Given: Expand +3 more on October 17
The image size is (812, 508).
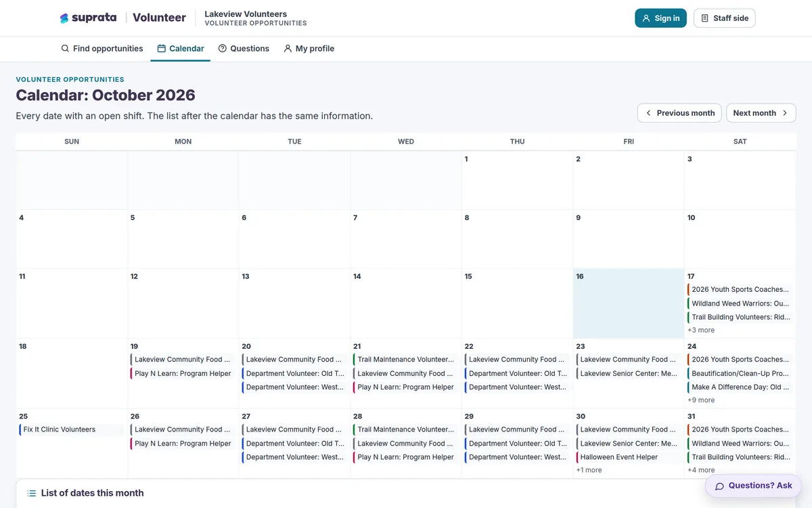Looking at the screenshot, I should (701, 331).
